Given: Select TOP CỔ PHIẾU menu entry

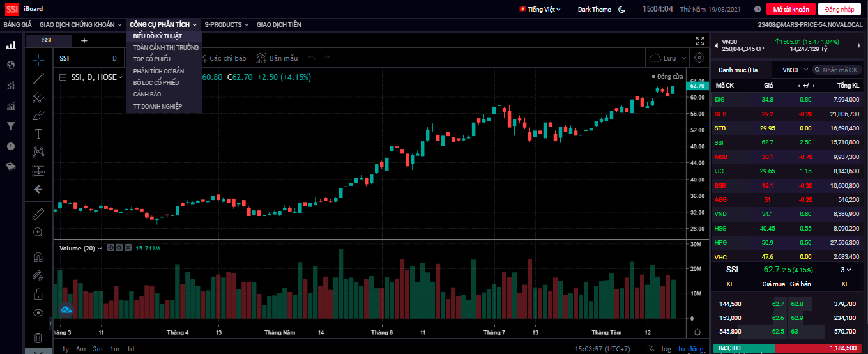Looking at the screenshot, I should coord(164,59).
